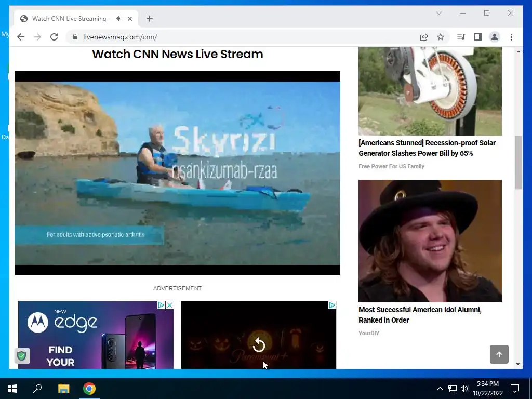Screen dimensions: 532x399
Task: Open the solar generator article thumbnail
Action: click(430, 91)
